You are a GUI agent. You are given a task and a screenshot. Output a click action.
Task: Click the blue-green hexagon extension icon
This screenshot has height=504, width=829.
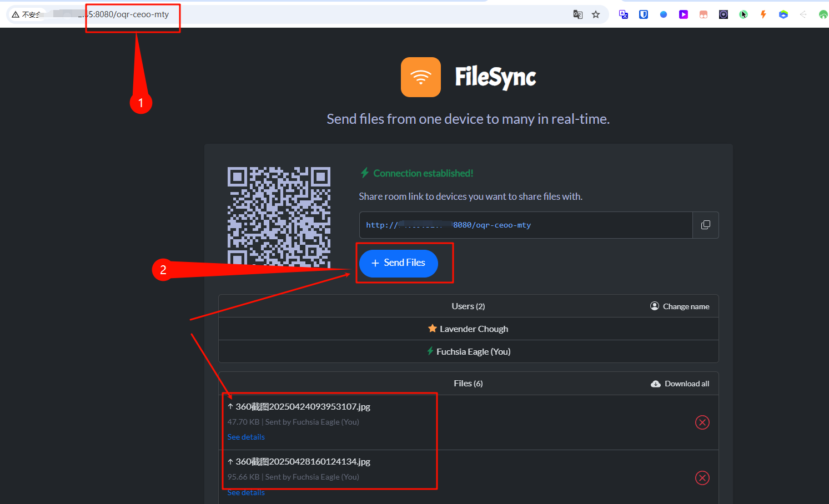pos(783,14)
